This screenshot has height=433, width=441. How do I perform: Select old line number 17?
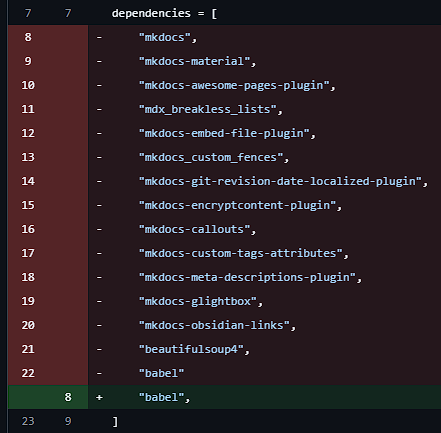(28, 253)
